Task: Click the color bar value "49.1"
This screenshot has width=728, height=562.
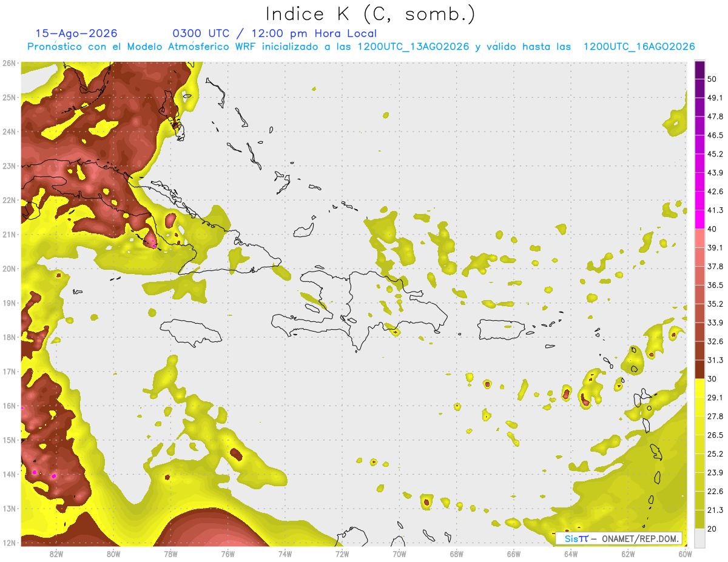Action: (x=715, y=98)
